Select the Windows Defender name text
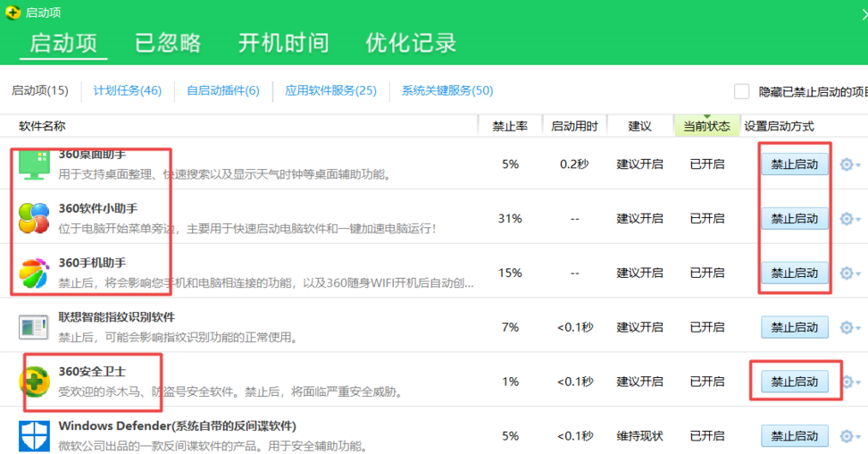Image resolution: width=868 pixels, height=454 pixels. point(178,425)
